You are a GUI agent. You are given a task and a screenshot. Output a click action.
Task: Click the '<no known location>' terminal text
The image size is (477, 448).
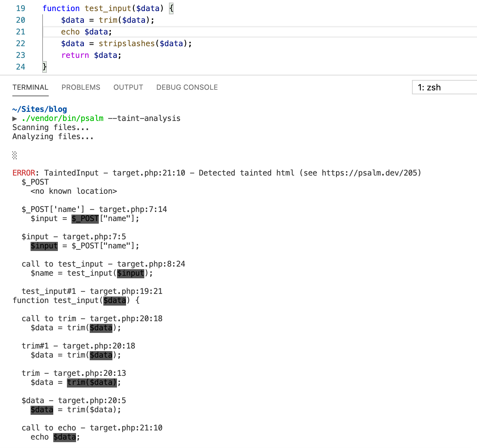coord(74,191)
